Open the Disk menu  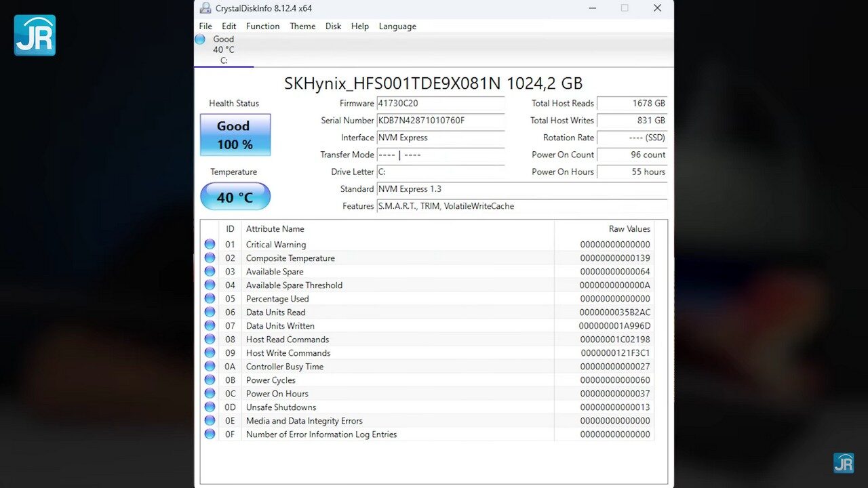point(333,26)
